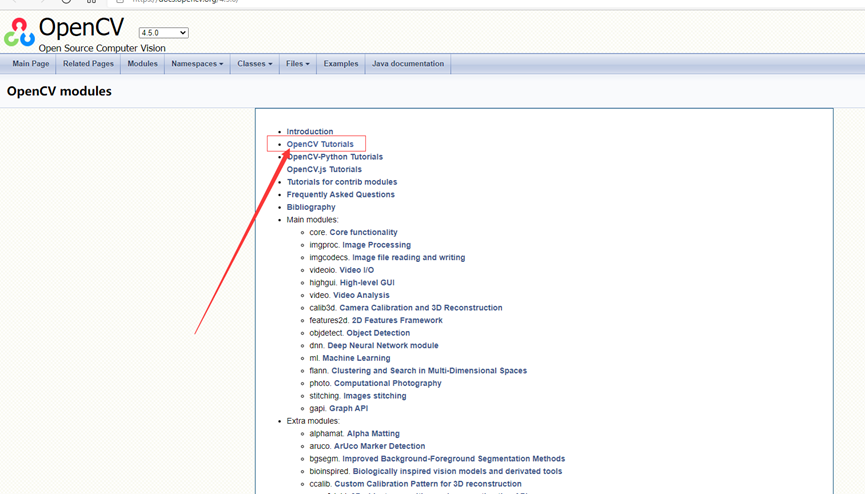Open the Images stitching link
Image resolution: width=865 pixels, height=494 pixels.
pyautogui.click(x=375, y=396)
